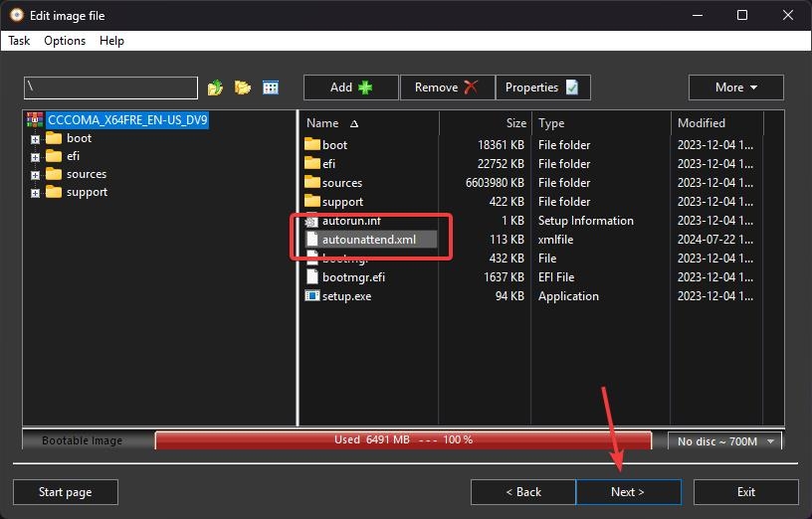Go back with the < Back button

point(523,491)
